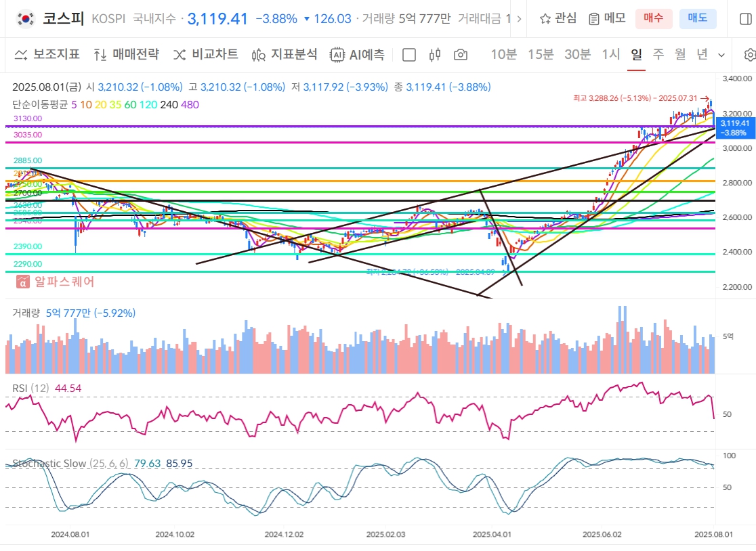Click the 3,119.41 header price

pos(217,19)
